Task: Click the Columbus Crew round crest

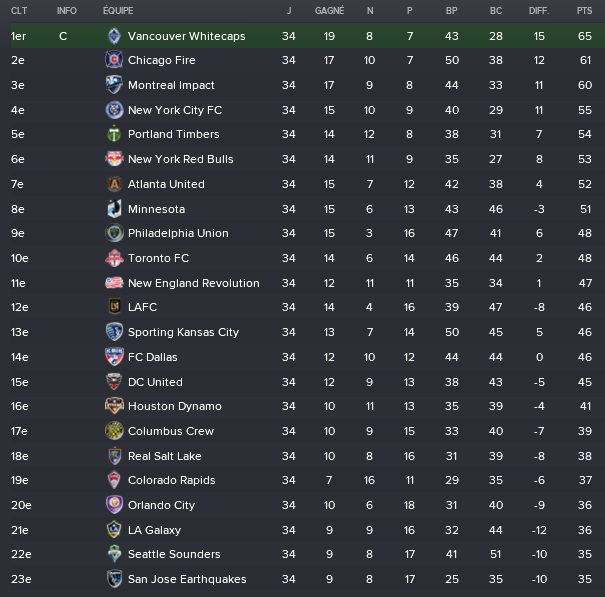Action: pos(114,431)
